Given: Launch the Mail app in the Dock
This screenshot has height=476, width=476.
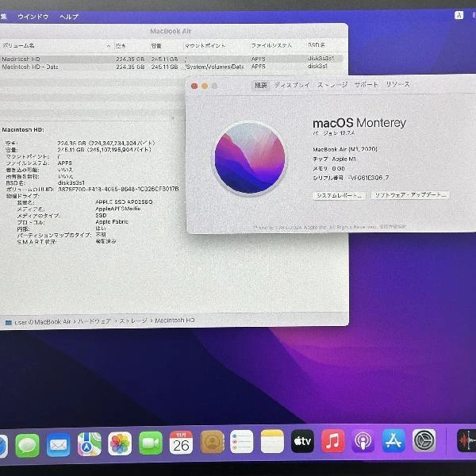Looking at the screenshot, I should click(58, 445).
